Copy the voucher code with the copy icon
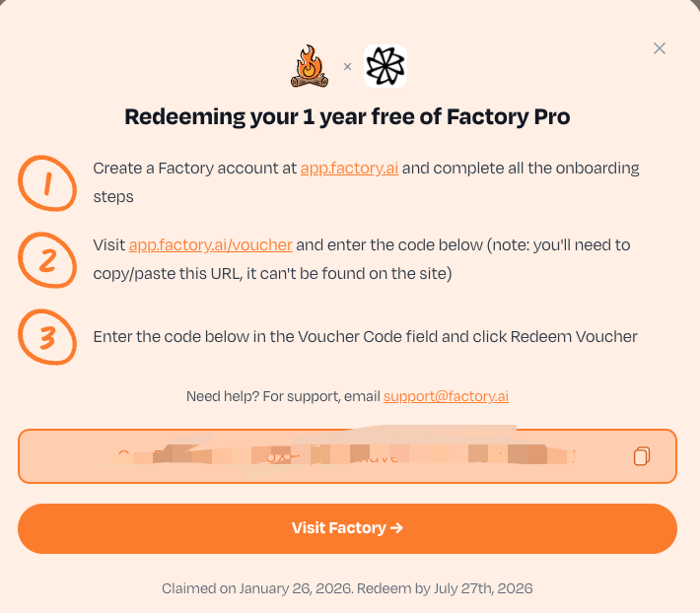 tap(642, 456)
